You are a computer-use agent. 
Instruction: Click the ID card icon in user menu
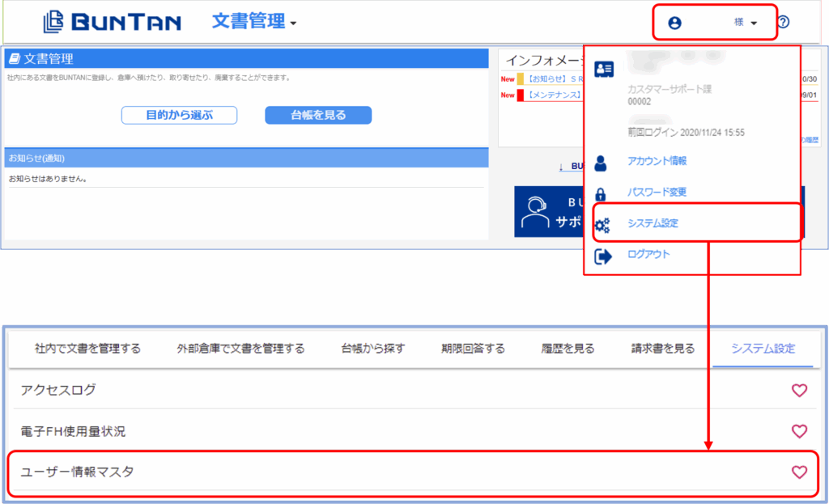coord(604,70)
